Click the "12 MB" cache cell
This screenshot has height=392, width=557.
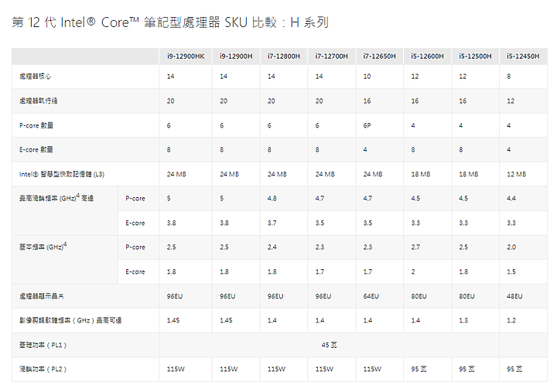click(516, 174)
